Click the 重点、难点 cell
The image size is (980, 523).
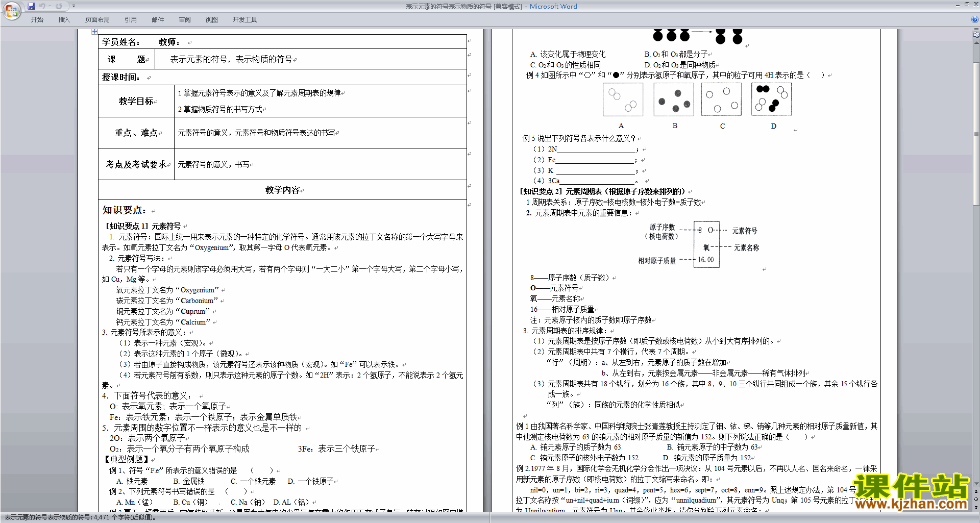click(x=136, y=133)
